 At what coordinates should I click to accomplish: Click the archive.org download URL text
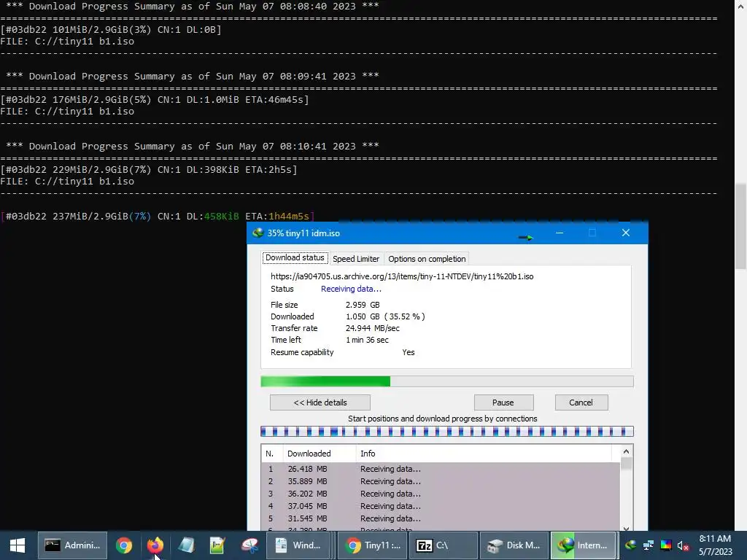tap(402, 276)
